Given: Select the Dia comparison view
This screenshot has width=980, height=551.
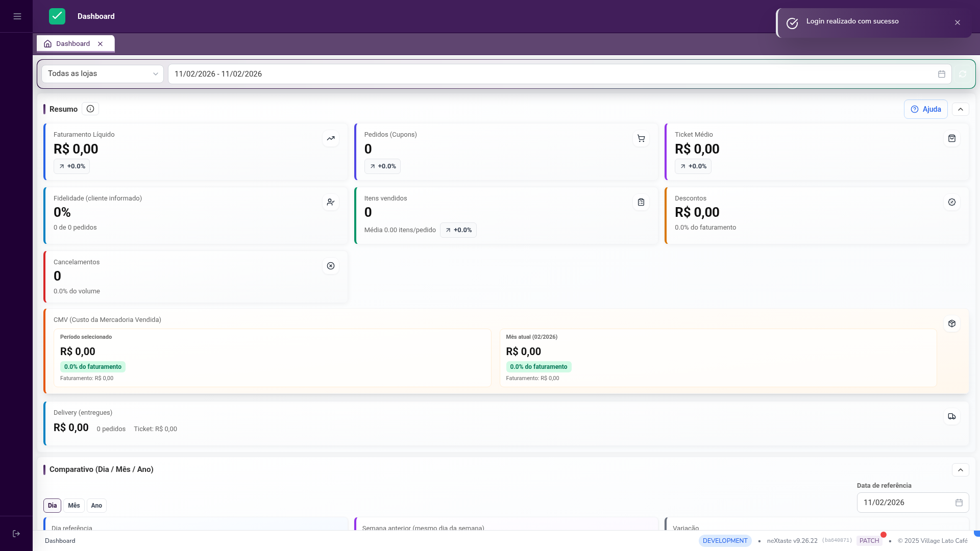Looking at the screenshot, I should click(52, 505).
